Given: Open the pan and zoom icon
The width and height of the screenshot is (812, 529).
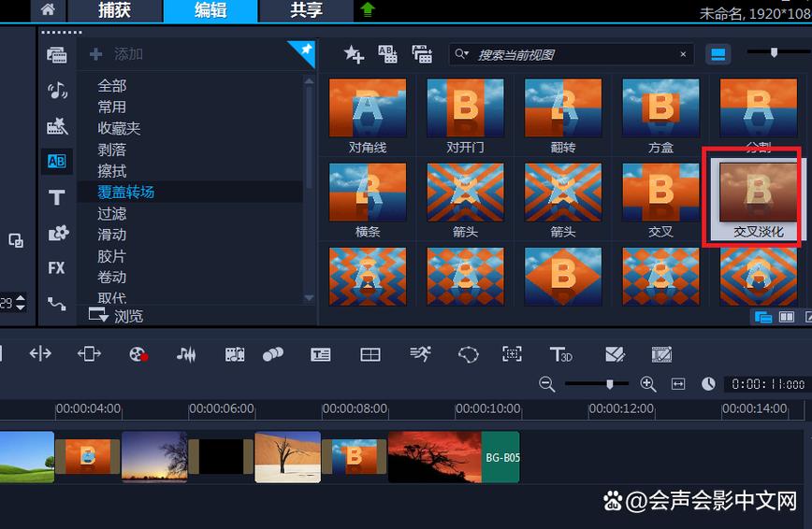Looking at the screenshot, I should pos(512,353).
